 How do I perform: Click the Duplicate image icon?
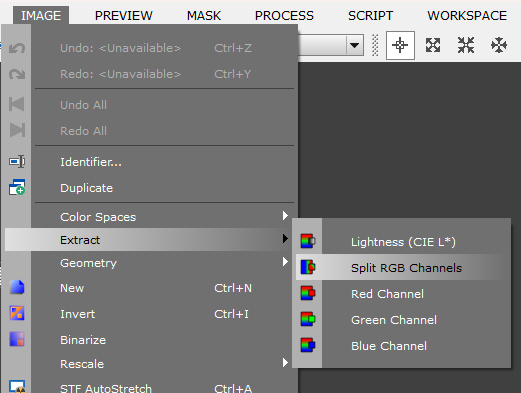[17, 187]
